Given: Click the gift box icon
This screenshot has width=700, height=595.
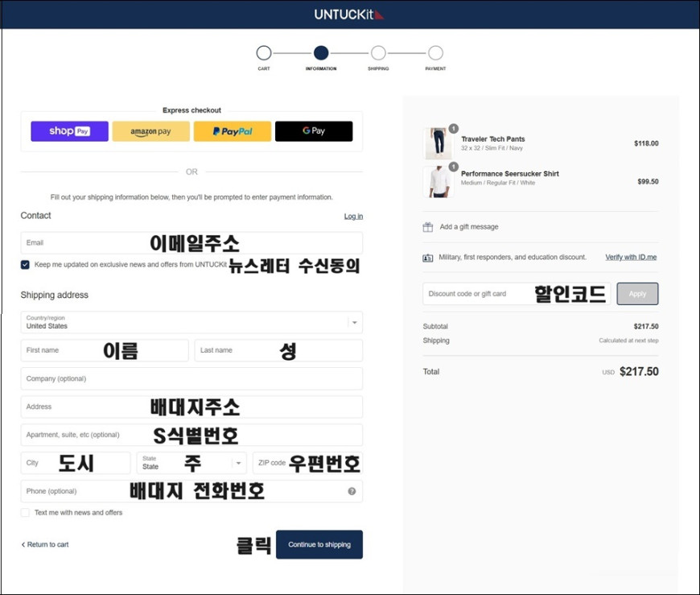Looking at the screenshot, I should pos(428,227).
